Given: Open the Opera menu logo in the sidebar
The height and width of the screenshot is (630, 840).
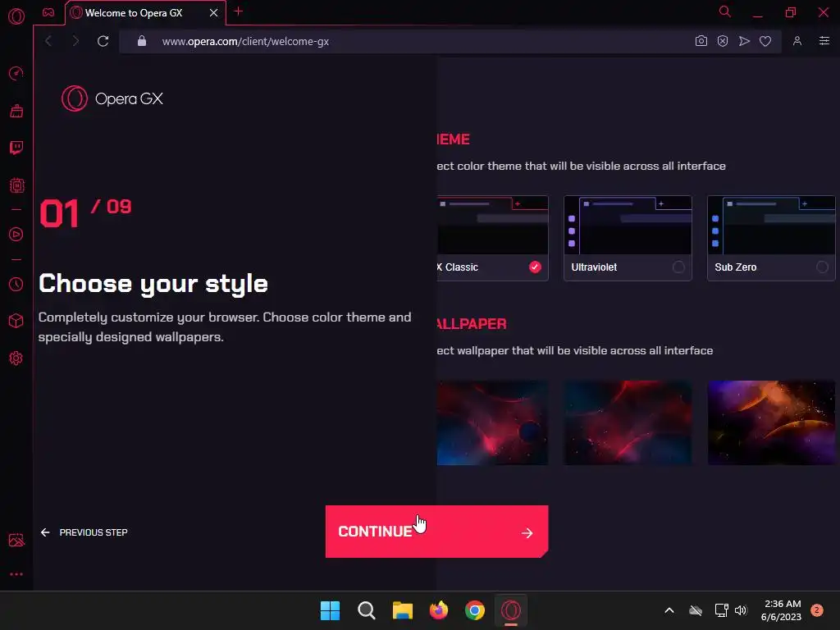Looking at the screenshot, I should (16, 16).
